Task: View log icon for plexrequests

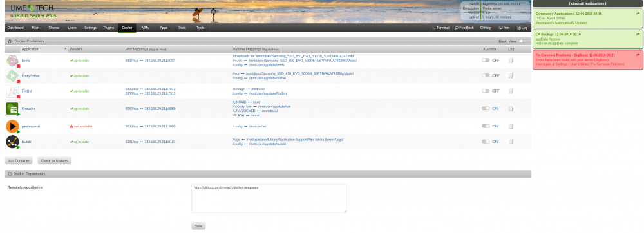Action: pos(511,126)
